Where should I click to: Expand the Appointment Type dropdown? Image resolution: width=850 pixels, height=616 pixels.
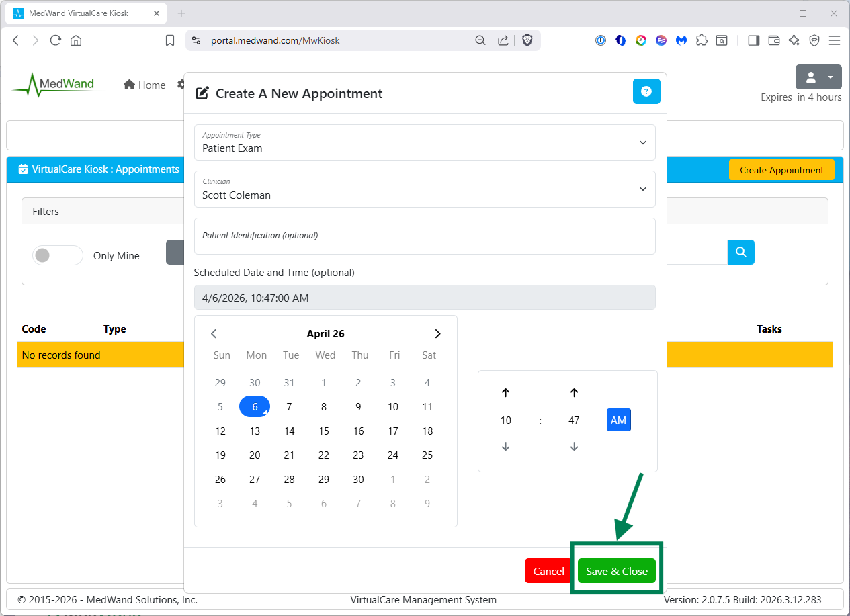pyautogui.click(x=425, y=142)
